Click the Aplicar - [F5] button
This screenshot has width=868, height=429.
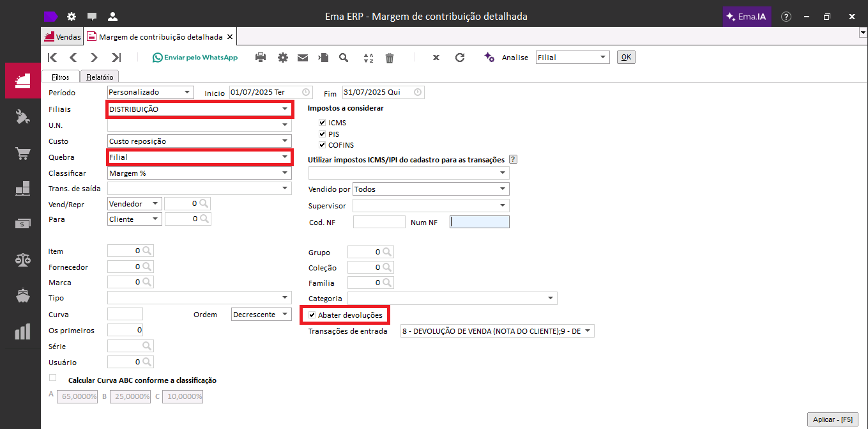(x=832, y=419)
